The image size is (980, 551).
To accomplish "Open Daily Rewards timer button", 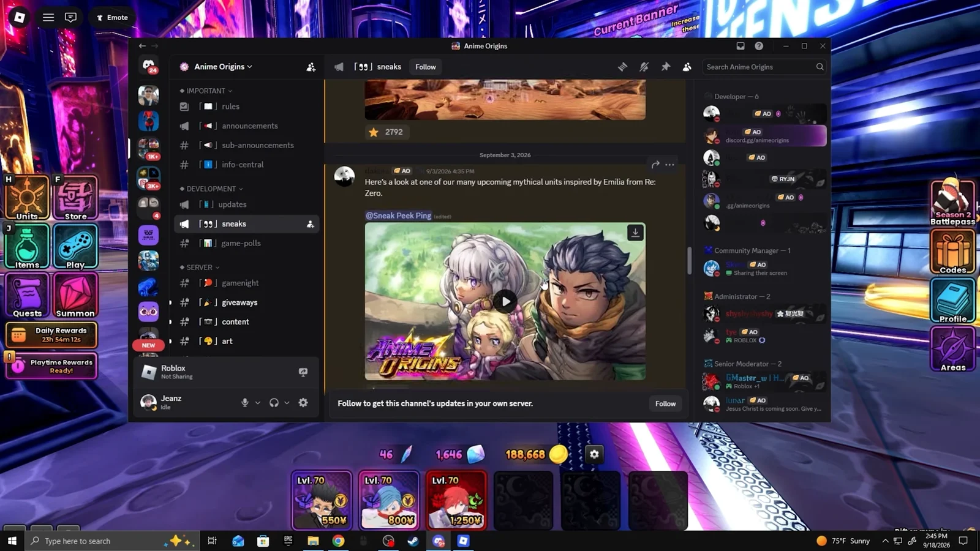I will pos(52,335).
